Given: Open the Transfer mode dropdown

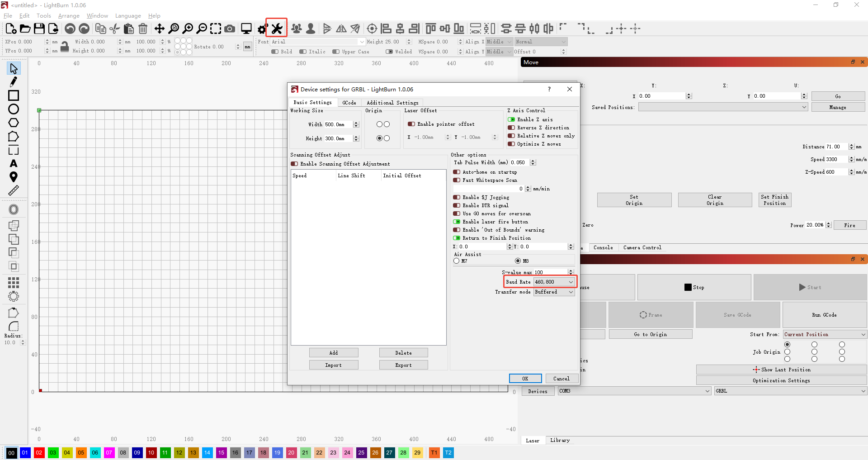Looking at the screenshot, I should click(554, 292).
